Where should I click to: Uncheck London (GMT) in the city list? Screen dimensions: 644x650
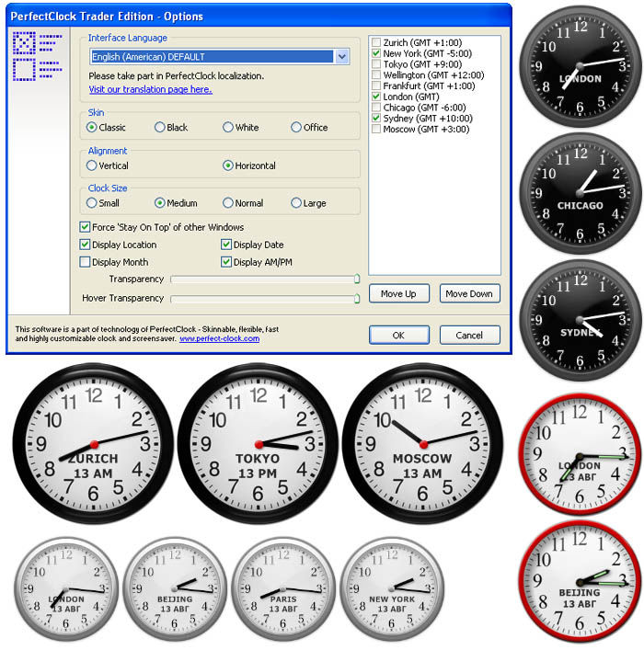coord(376,97)
